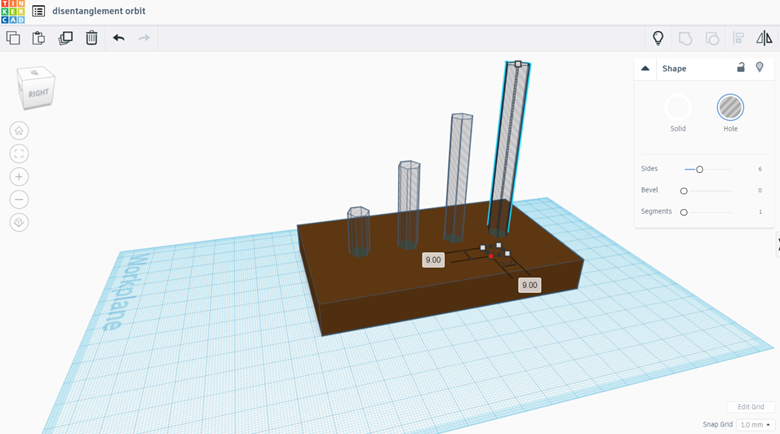Adjust the Sides slider handle

tap(699, 169)
